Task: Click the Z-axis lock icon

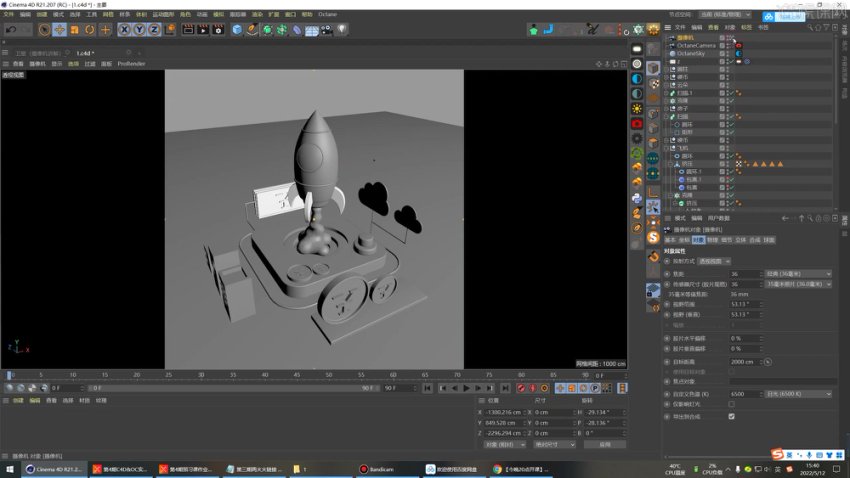Action: [154, 30]
